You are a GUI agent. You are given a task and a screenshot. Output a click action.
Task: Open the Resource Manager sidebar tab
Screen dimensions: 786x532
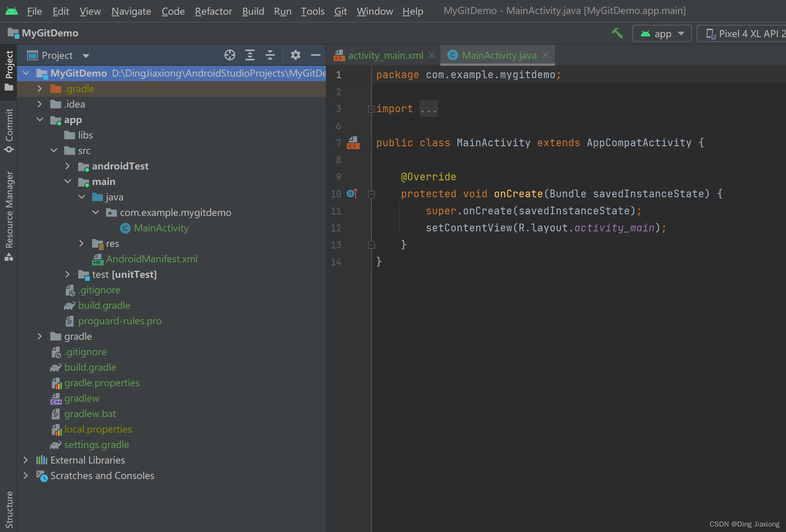(9, 216)
